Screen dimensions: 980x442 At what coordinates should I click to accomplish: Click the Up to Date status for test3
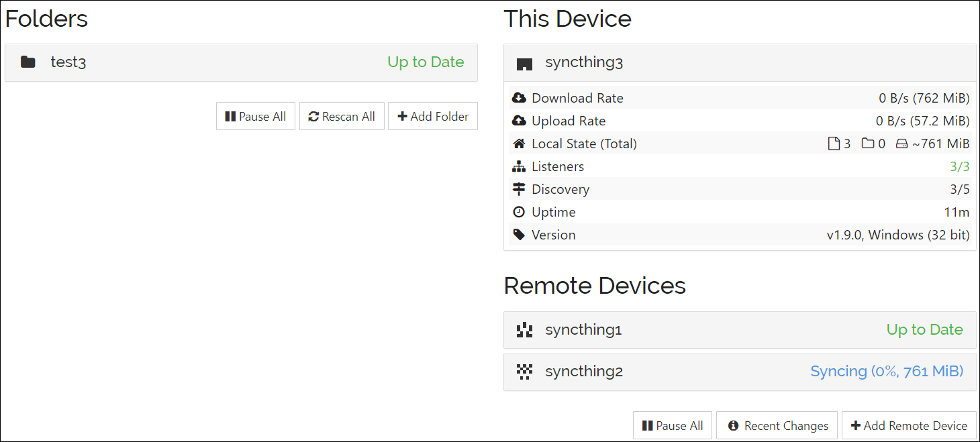pos(426,62)
